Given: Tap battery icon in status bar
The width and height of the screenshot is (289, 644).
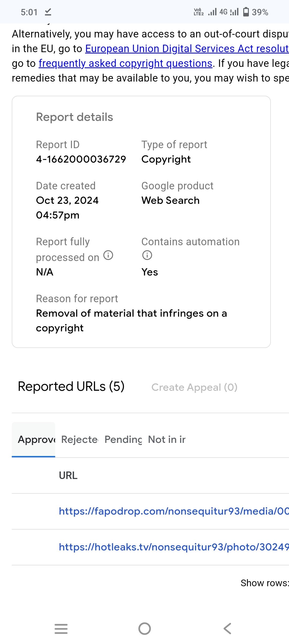Looking at the screenshot, I should pyautogui.click(x=246, y=12).
